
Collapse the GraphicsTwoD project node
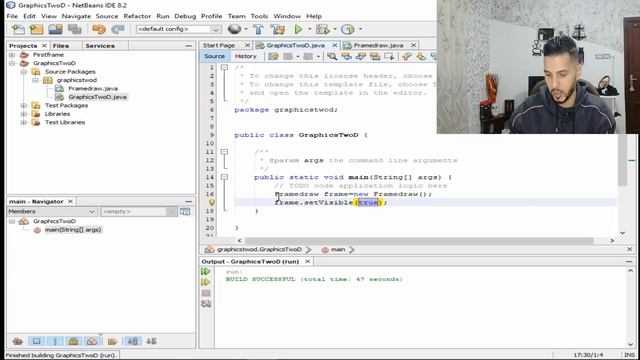point(12,63)
